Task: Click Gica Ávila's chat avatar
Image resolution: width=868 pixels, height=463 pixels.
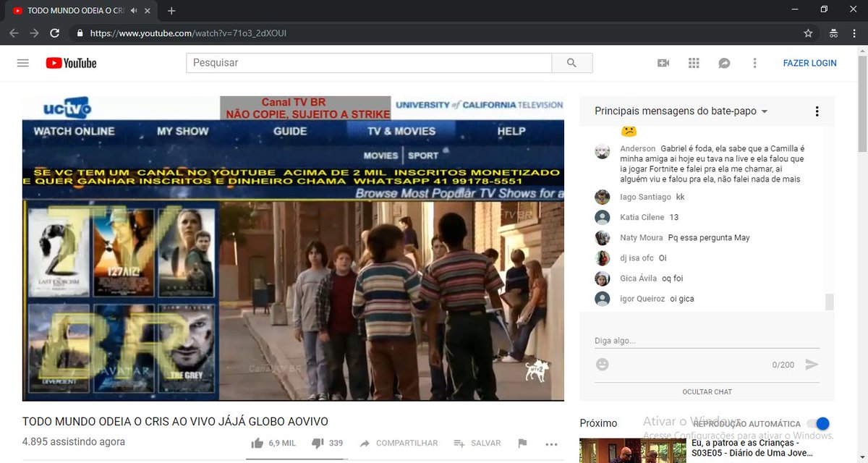Action: [x=602, y=278]
